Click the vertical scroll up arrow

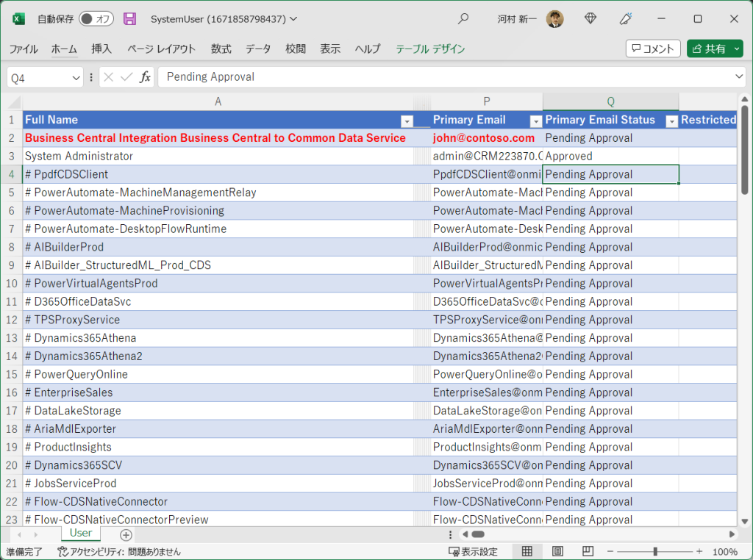coord(744,99)
